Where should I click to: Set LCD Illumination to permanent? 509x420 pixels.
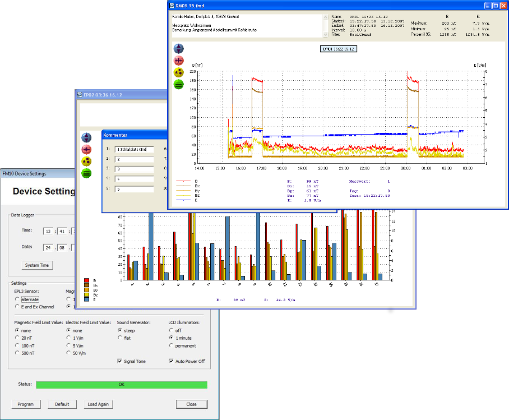point(172,345)
